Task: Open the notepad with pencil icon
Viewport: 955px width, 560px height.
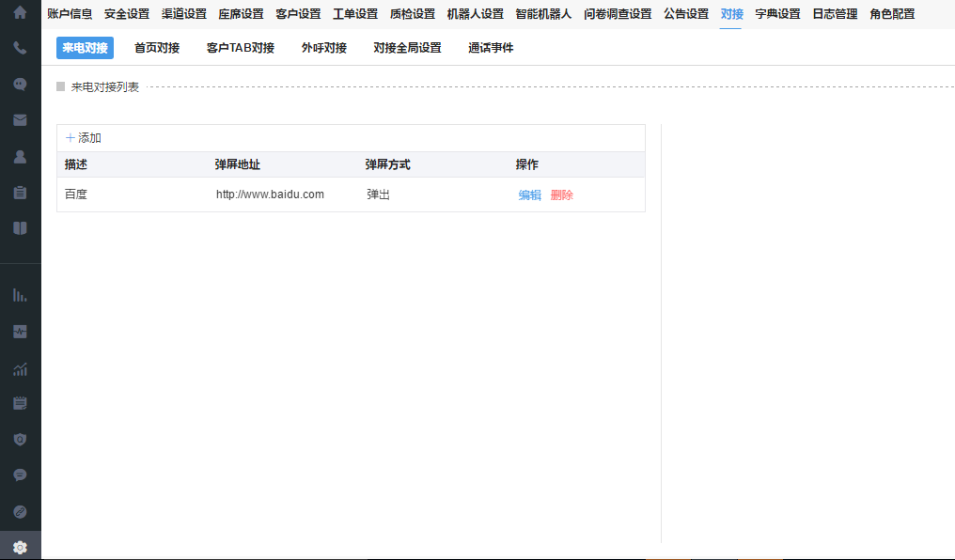Action: [20, 403]
